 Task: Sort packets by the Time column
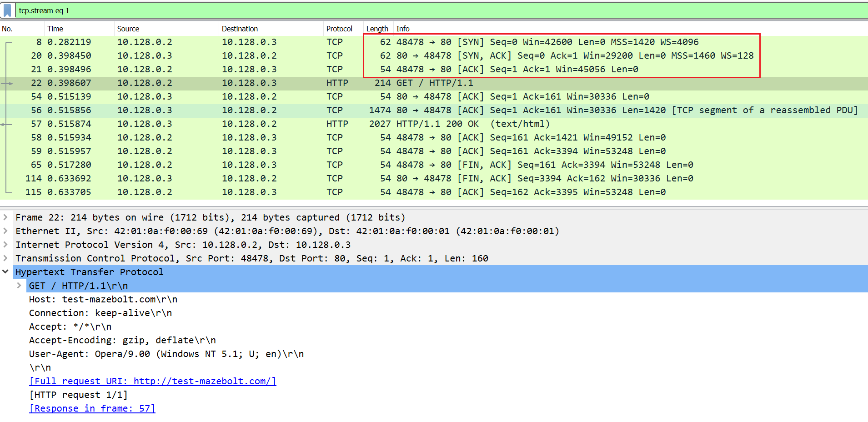55,29
